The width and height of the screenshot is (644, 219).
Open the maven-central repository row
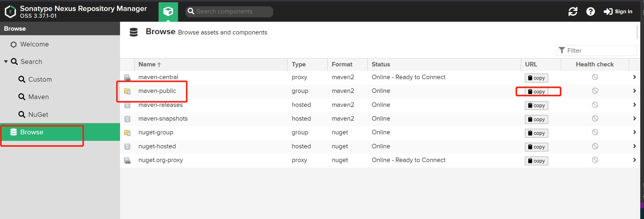380,77
